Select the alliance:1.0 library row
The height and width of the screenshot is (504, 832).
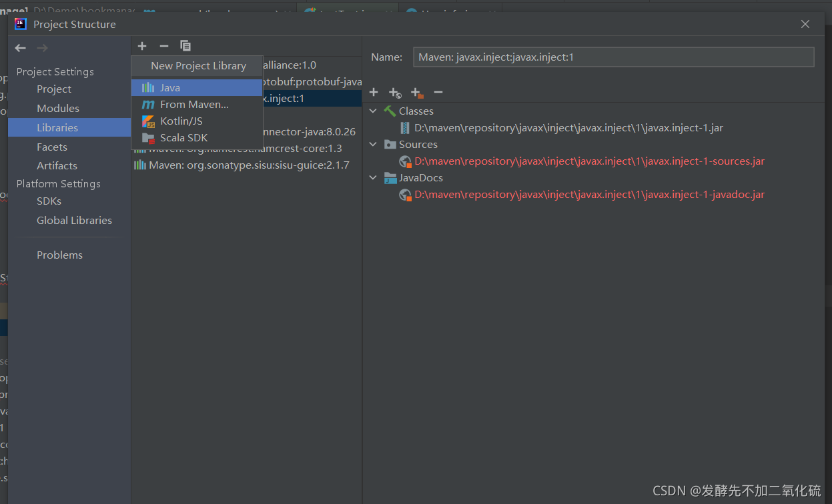[312, 65]
